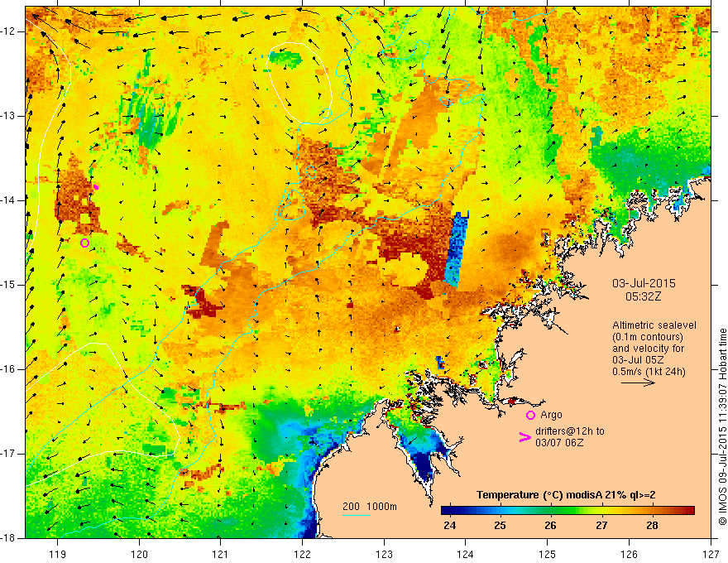Click the time stamp '05:32Z'

point(643,296)
